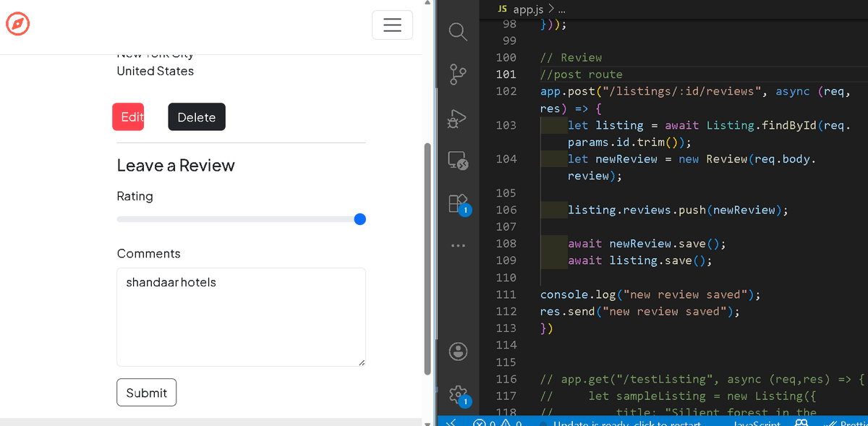Click the red Edit button

[128, 117]
